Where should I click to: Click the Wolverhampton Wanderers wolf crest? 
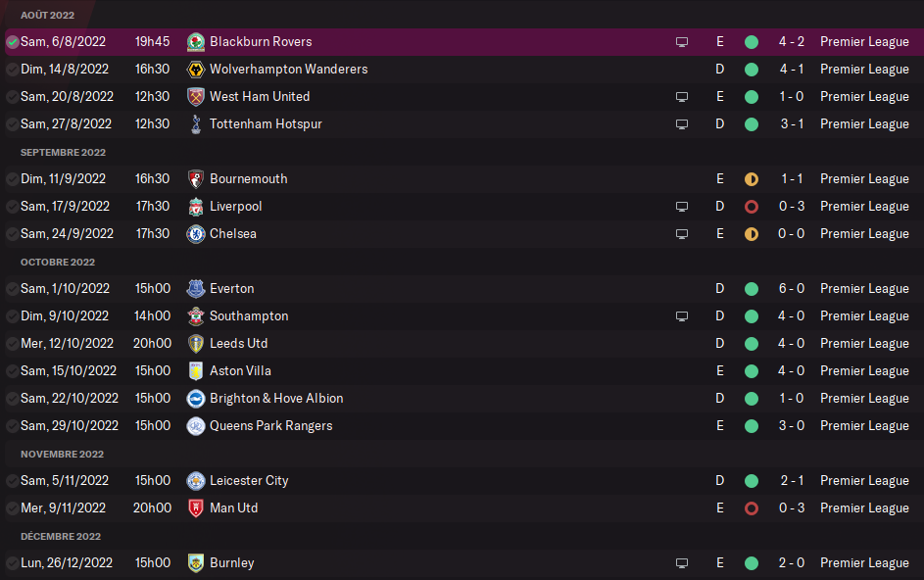196,70
